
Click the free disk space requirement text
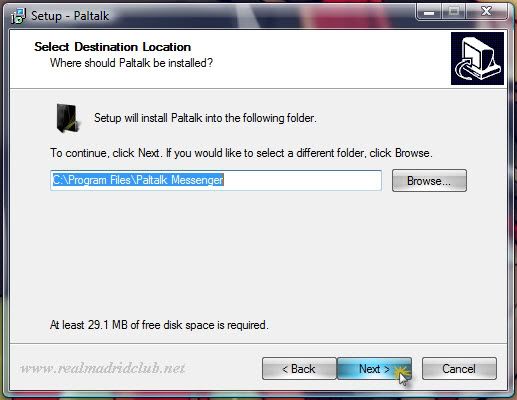[x=159, y=325]
